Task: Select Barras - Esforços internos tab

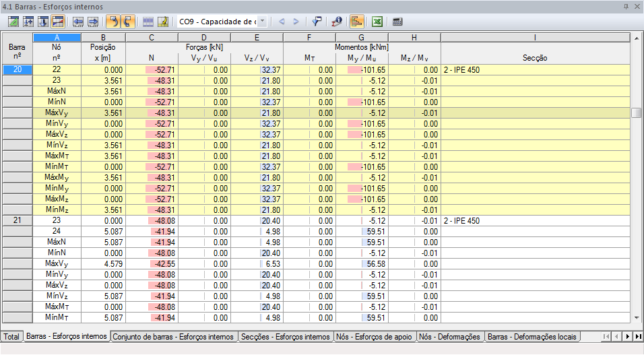Action: point(67,336)
